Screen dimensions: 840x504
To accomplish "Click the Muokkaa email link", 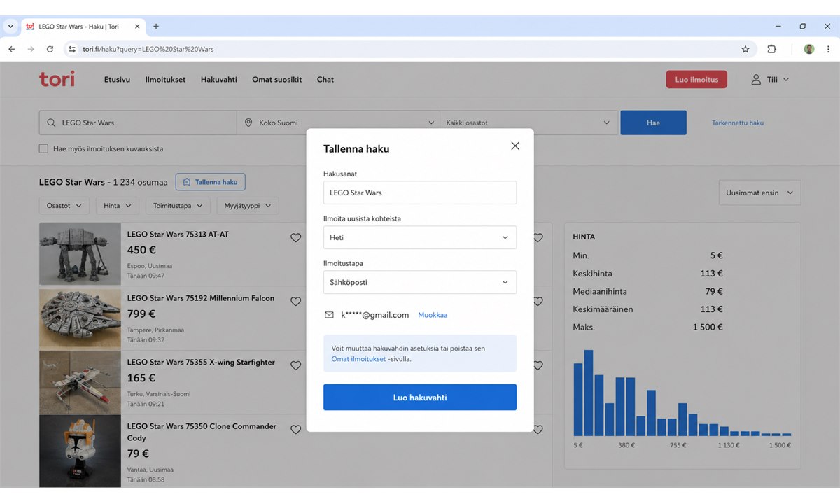I will point(433,315).
